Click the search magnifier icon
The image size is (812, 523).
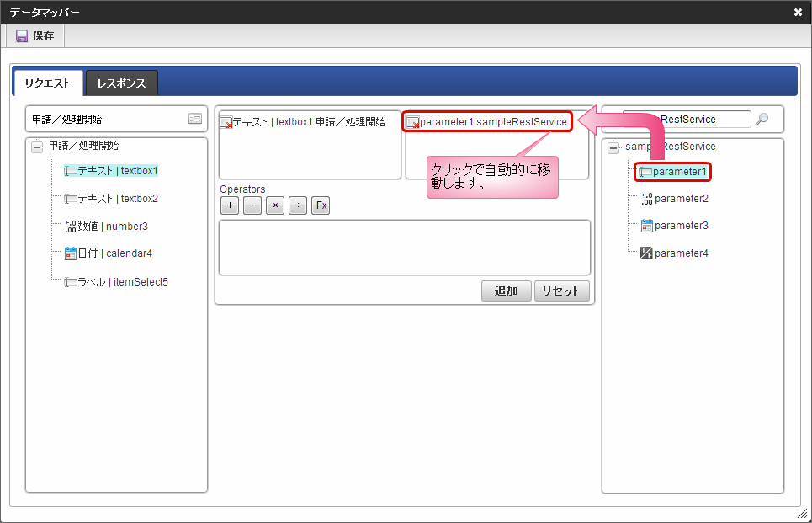click(x=762, y=120)
